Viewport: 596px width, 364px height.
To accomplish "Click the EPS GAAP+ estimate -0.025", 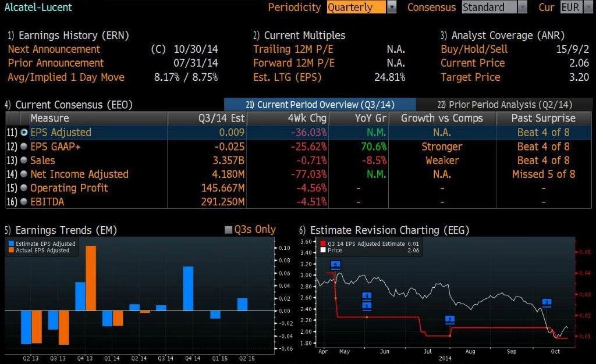I will tap(229, 147).
